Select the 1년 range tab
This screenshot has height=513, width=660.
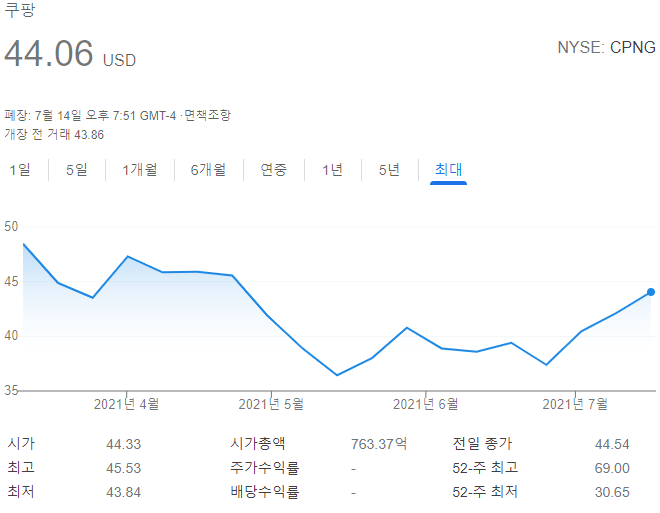pos(333,170)
